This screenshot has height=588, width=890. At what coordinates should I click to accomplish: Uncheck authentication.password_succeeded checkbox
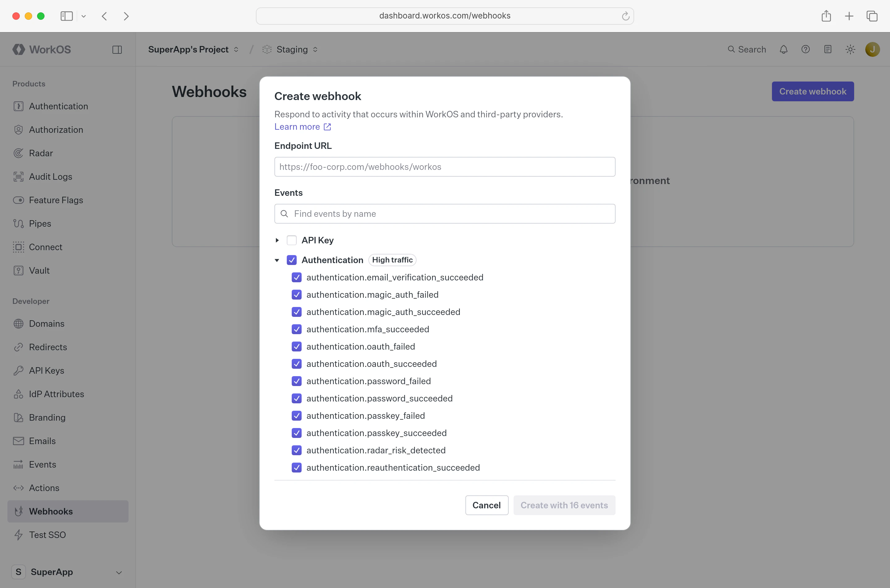pos(296,398)
